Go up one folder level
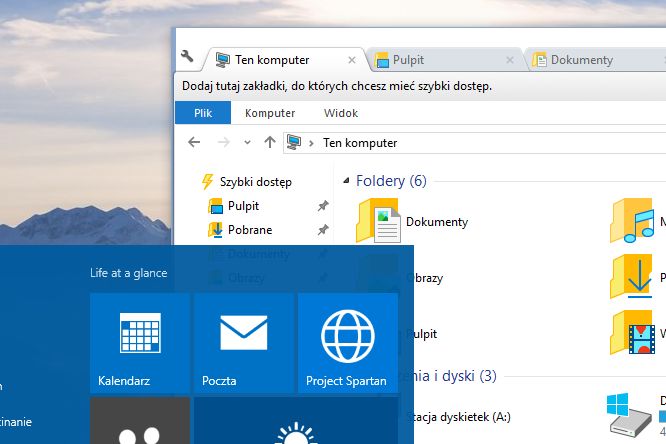The height and width of the screenshot is (444, 666). click(270, 142)
